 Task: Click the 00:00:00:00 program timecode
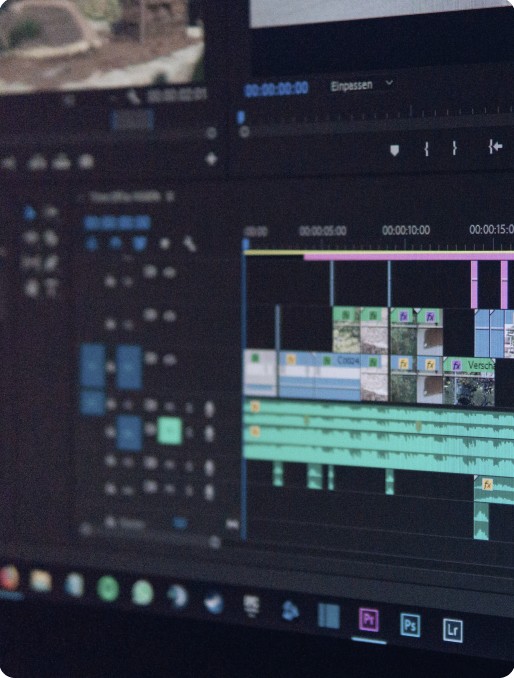coord(276,89)
